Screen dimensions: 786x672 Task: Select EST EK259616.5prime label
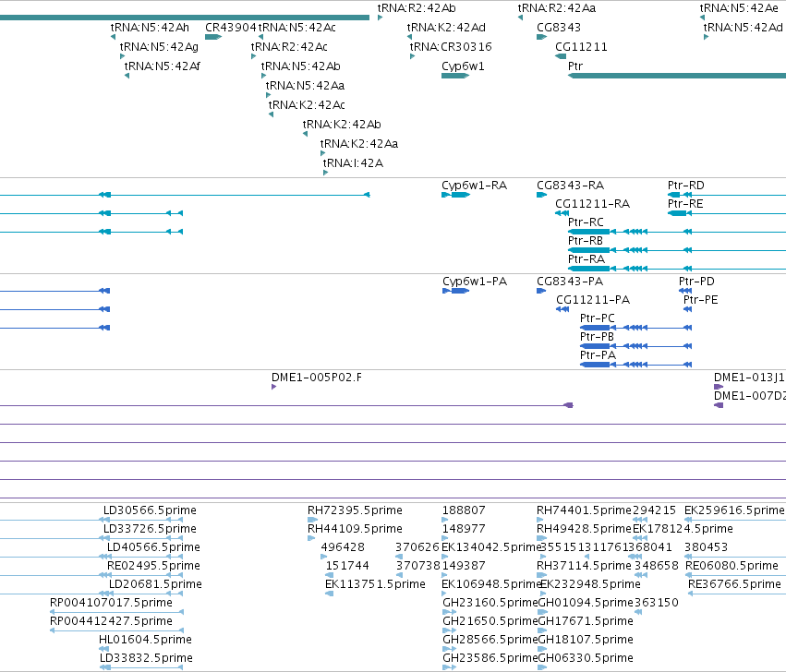coord(734,510)
